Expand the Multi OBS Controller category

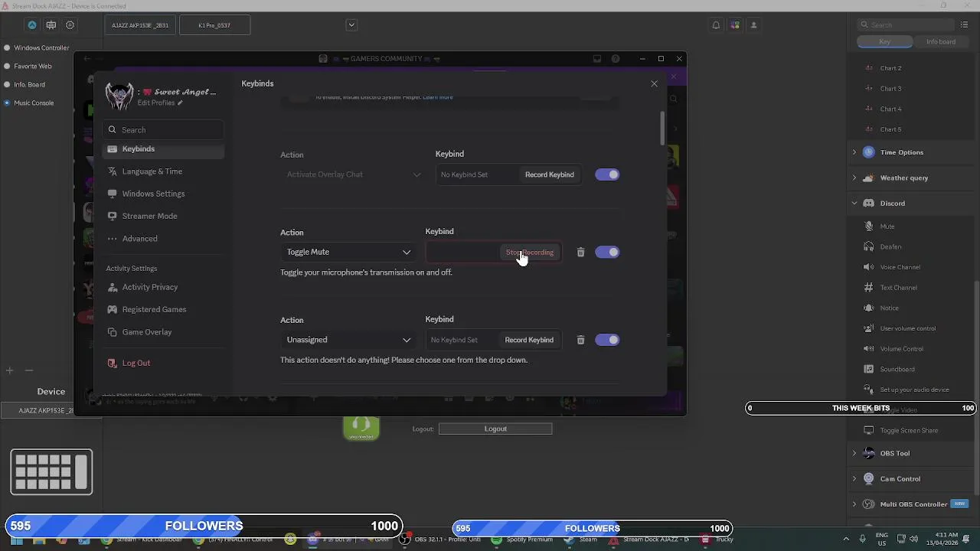[x=854, y=504]
